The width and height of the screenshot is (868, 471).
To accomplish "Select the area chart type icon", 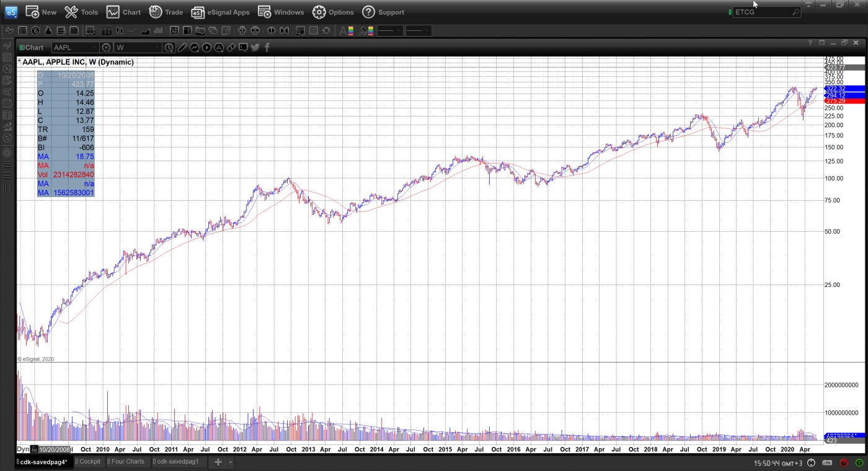I will click(145, 30).
